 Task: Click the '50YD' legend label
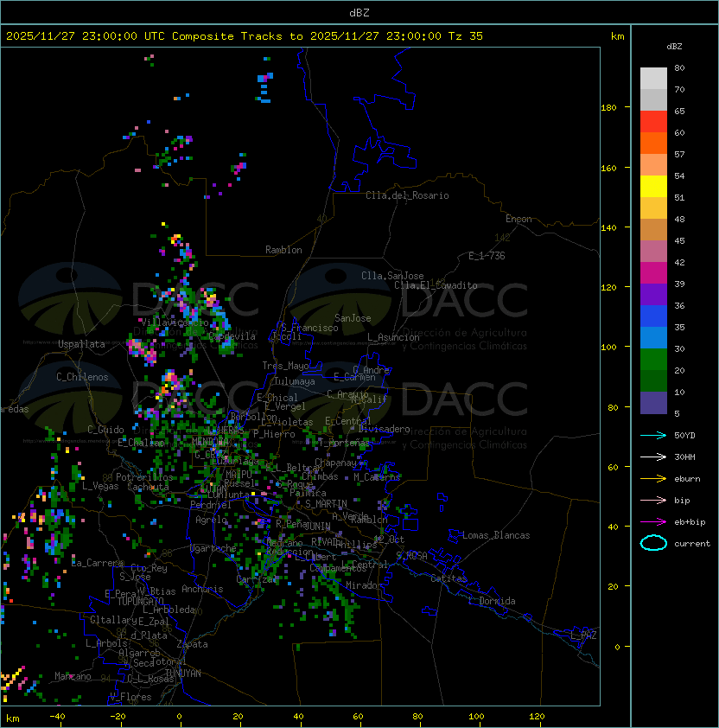coord(684,436)
